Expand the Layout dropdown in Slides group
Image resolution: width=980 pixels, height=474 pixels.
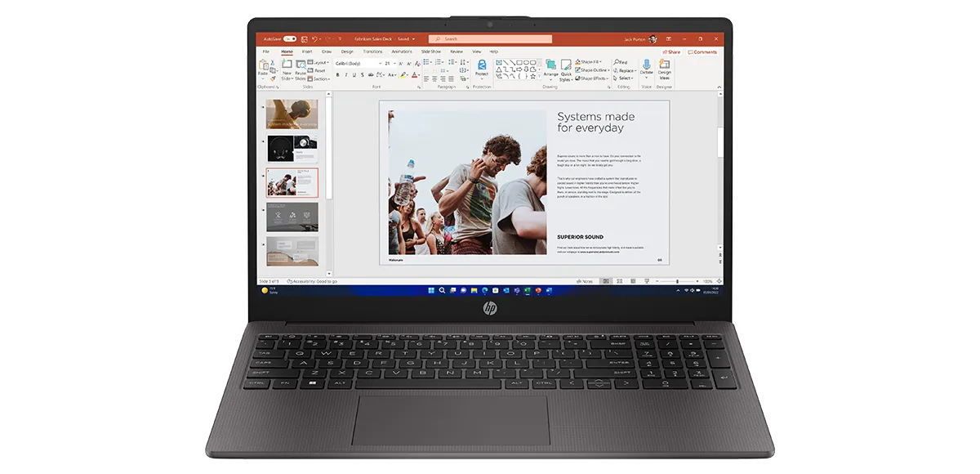pyautogui.click(x=328, y=62)
